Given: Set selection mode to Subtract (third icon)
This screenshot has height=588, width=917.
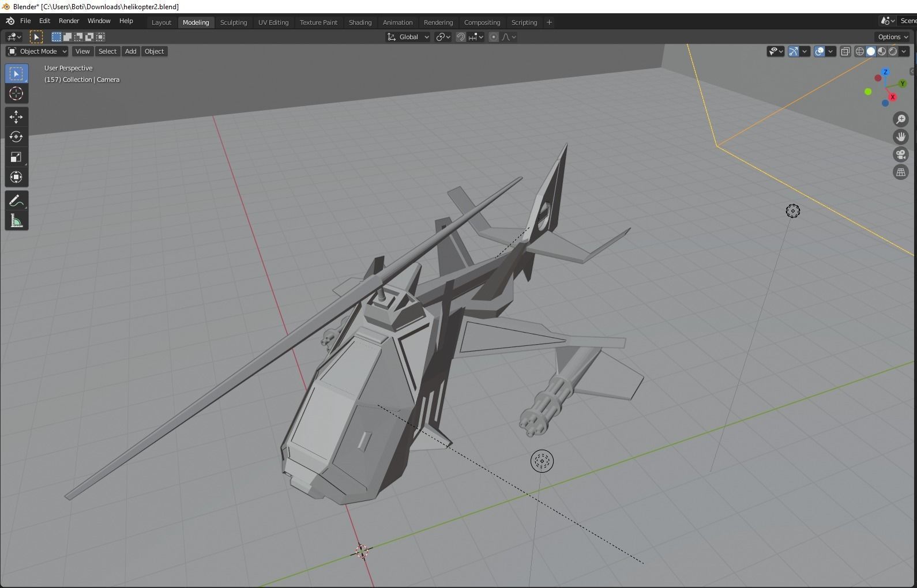Looking at the screenshot, I should click(x=78, y=37).
